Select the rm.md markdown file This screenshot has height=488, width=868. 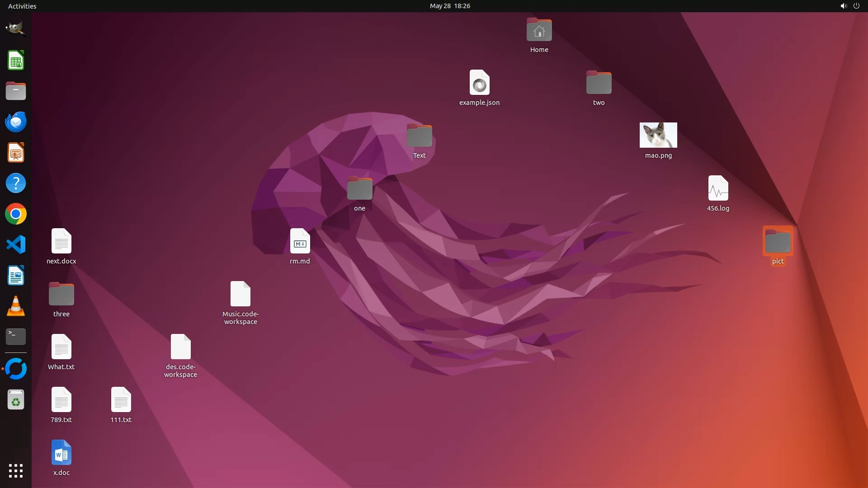pyautogui.click(x=300, y=241)
